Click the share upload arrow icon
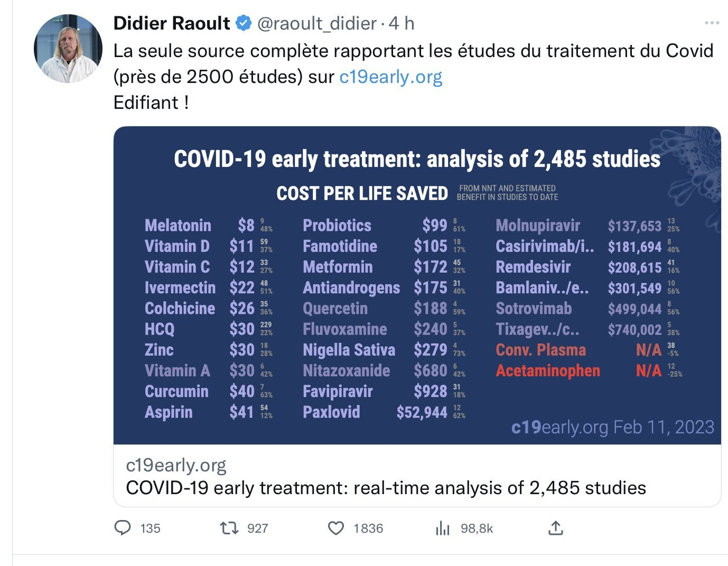 pyautogui.click(x=556, y=527)
